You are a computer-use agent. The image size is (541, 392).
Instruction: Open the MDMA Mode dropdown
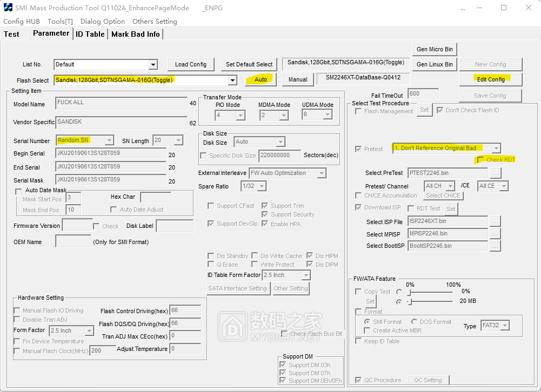(x=284, y=115)
